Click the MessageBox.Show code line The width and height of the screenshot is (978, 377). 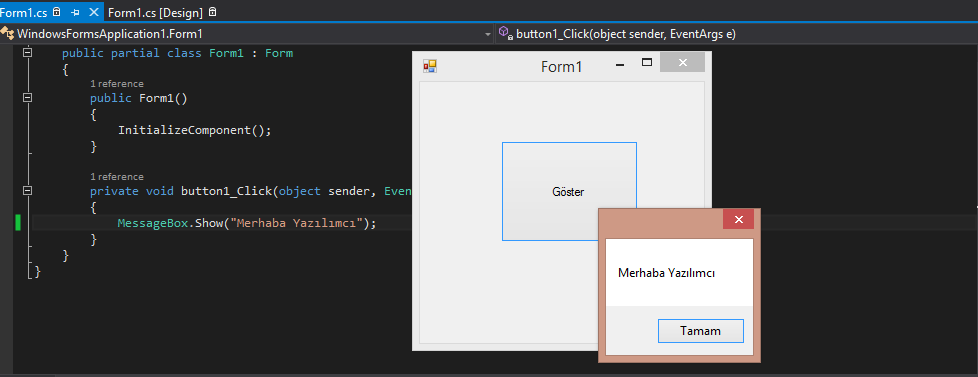click(x=247, y=223)
